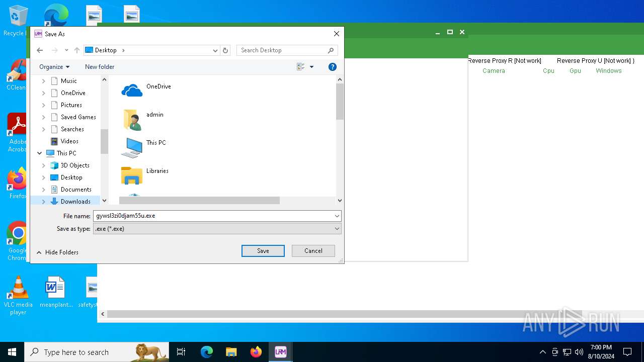
Task: Expand the Documents tree node
Action: (44, 190)
